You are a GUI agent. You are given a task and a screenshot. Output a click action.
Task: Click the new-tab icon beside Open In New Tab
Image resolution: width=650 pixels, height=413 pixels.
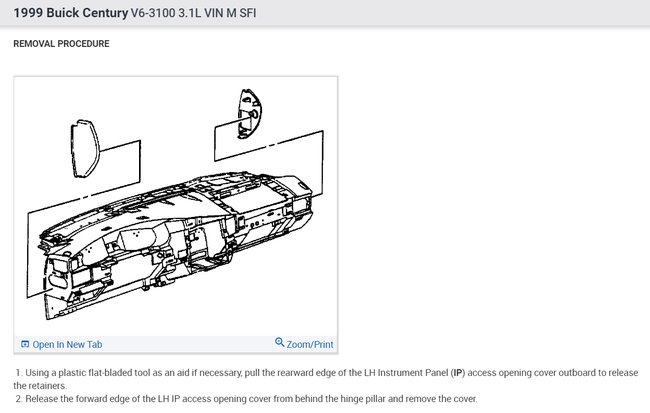click(x=25, y=344)
